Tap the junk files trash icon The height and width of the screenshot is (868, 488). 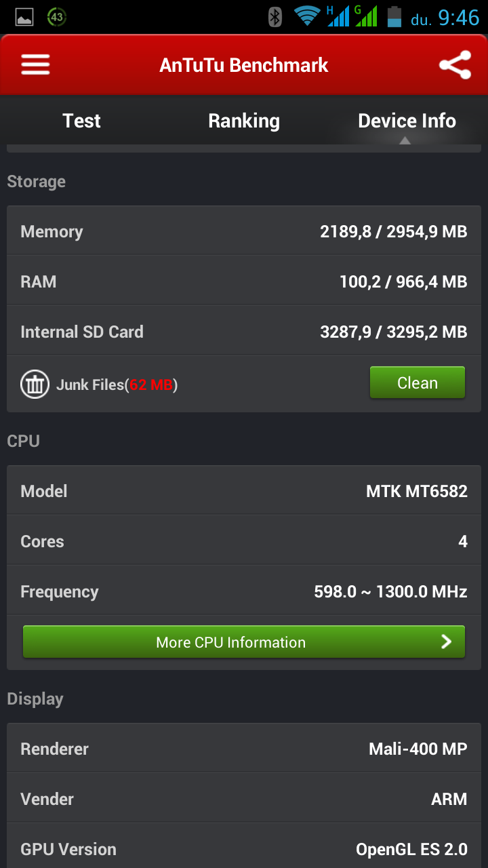point(35,384)
